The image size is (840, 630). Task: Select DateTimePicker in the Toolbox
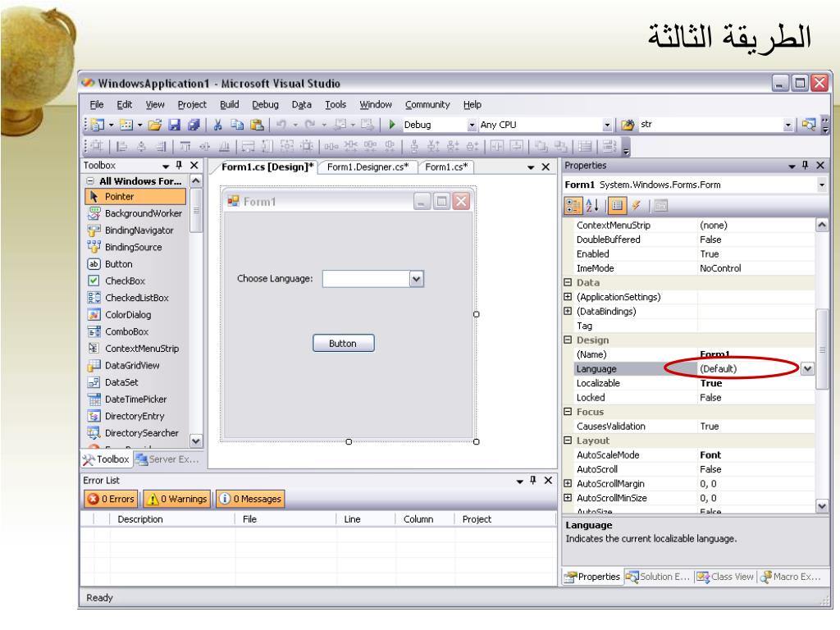point(135,399)
